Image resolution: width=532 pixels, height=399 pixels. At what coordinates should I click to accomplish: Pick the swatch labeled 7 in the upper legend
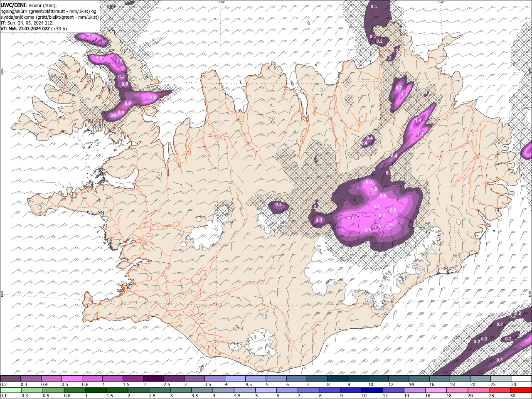click(317, 379)
